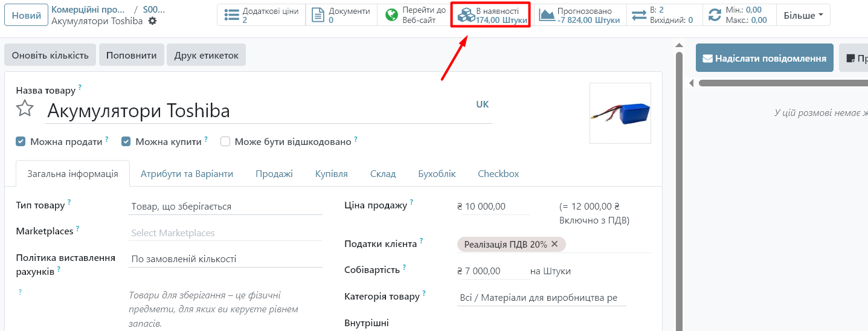Click help tooltip next to Marketplaces
Image resolution: width=868 pixels, height=331 pixels.
tap(77, 229)
